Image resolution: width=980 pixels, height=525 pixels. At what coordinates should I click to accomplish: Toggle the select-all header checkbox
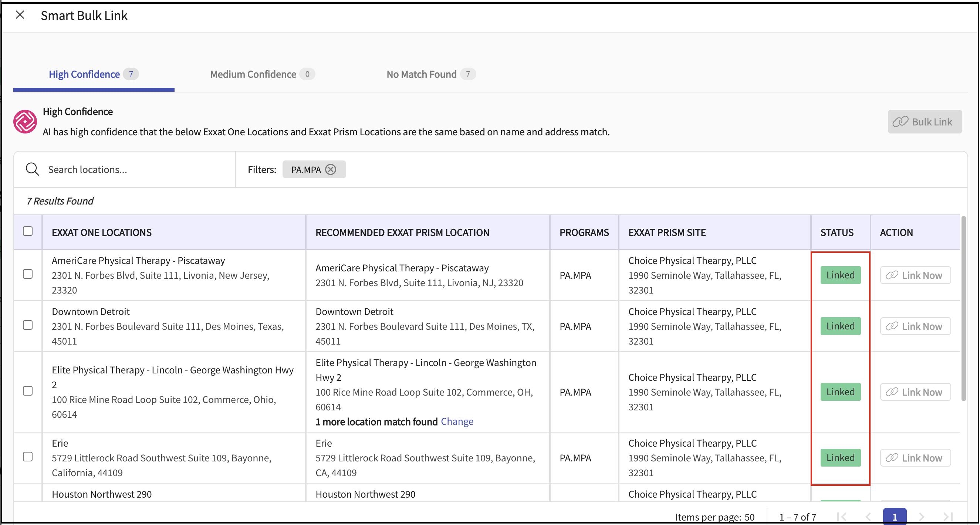(x=28, y=231)
